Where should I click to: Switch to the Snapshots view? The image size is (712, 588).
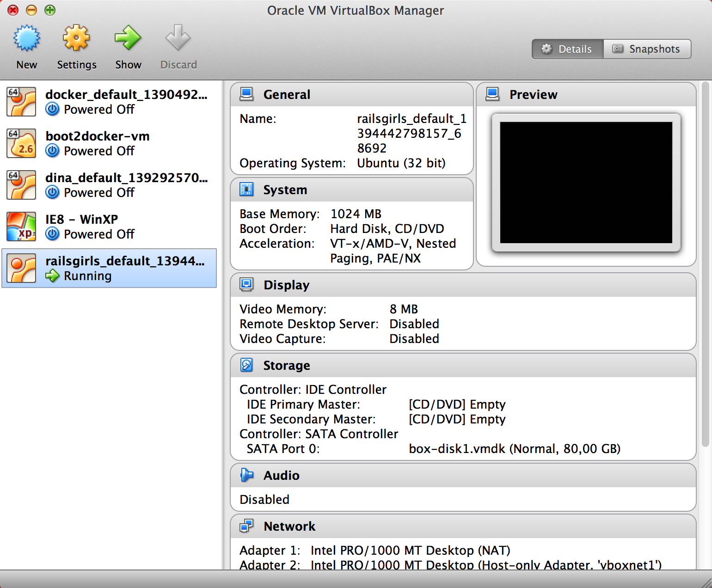[x=647, y=49]
